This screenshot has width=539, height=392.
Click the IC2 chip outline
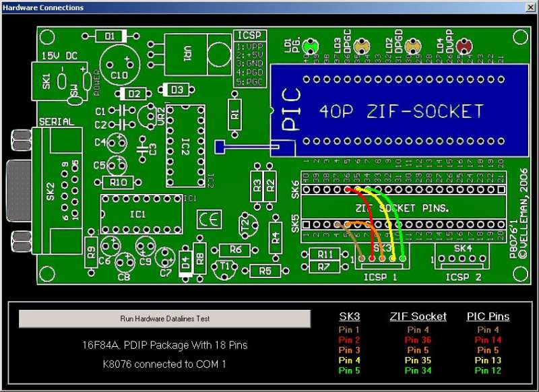click(186, 145)
